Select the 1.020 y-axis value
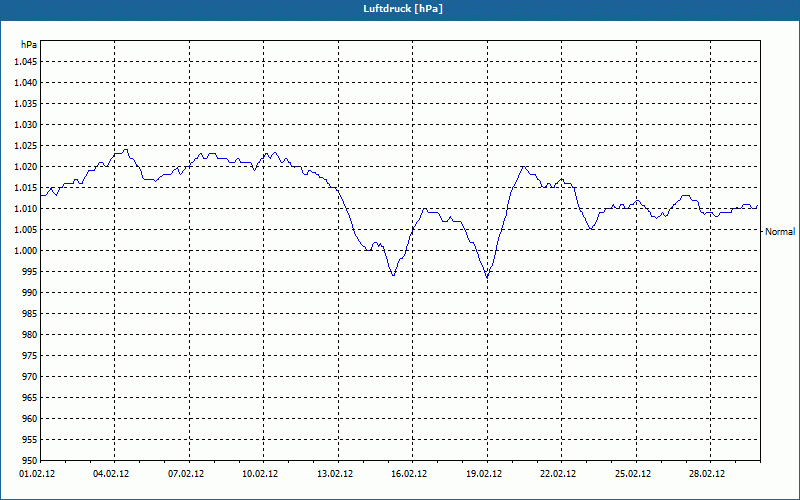 click(27, 167)
